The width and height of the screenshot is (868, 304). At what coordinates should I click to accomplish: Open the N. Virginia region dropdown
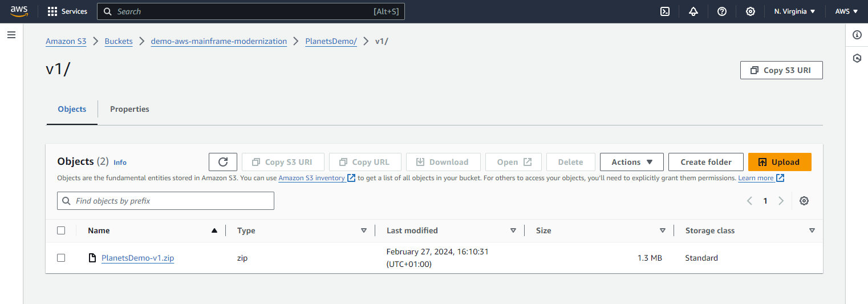click(794, 11)
